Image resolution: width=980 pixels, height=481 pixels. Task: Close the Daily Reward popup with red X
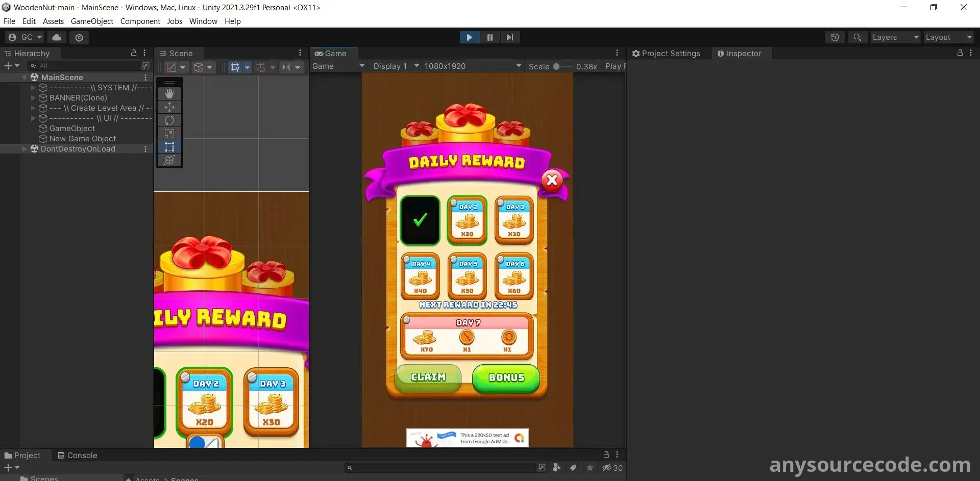point(552,180)
